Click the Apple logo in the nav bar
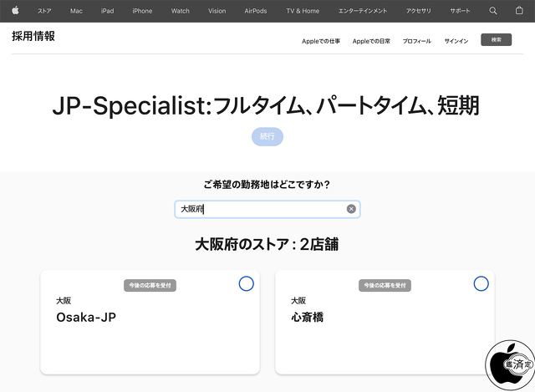Screen dimensions: 535x392 (x=15, y=11)
